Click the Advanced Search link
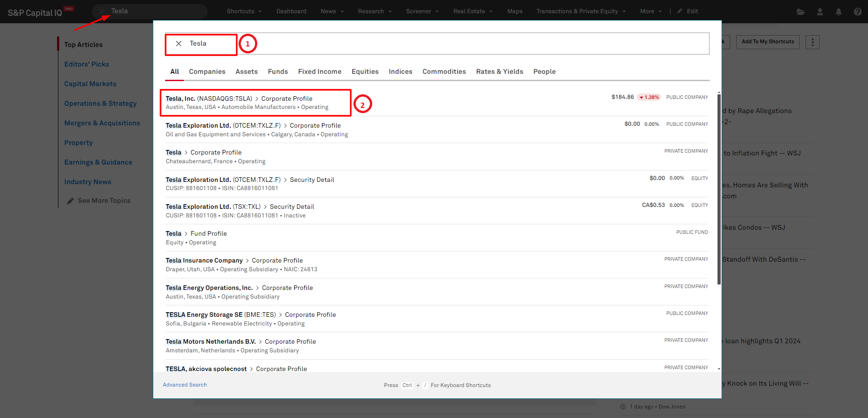The width and height of the screenshot is (868, 418). click(185, 385)
